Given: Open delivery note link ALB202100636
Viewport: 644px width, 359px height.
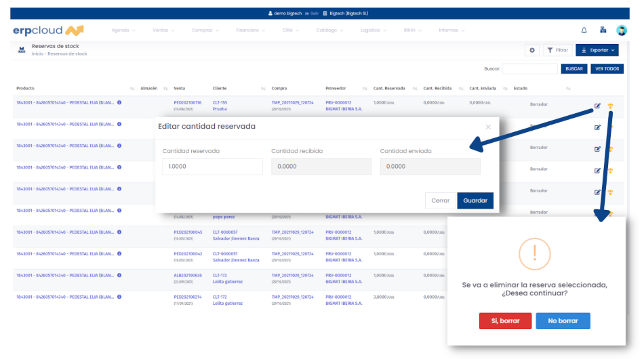Looking at the screenshot, I should coord(188,275).
